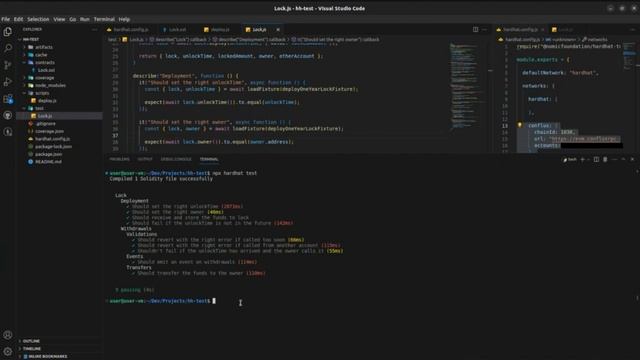Viewport: 640px width, 360px height.
Task: Open the File menu
Action: pyautogui.click(x=5, y=19)
